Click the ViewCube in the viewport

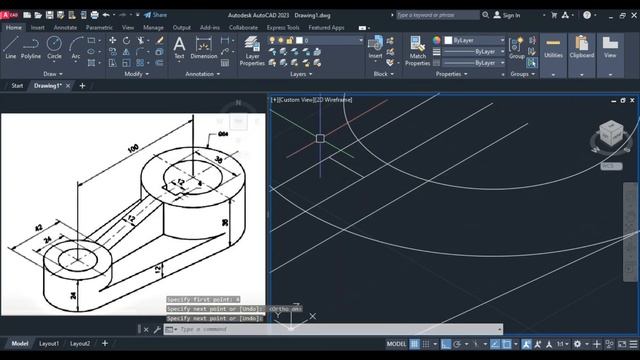611,134
